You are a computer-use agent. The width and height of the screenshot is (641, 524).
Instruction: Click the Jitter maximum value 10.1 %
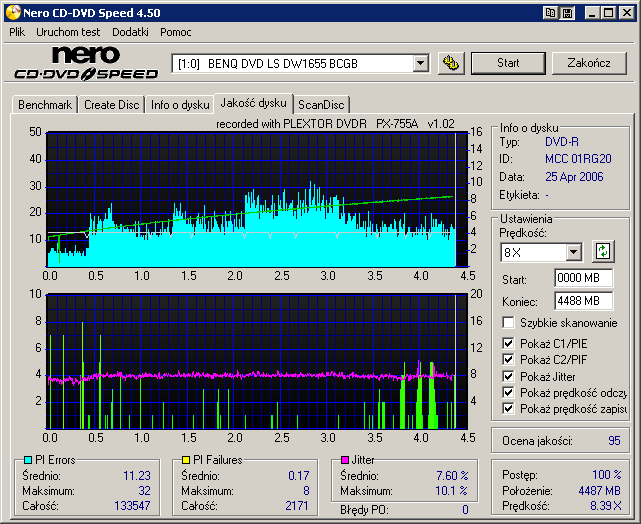tap(451, 490)
